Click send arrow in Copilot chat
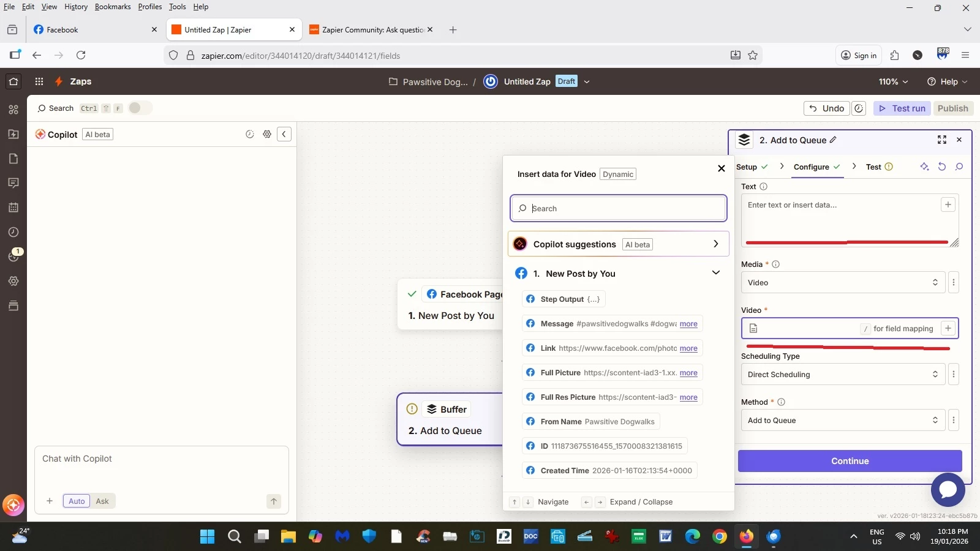 pos(274,501)
